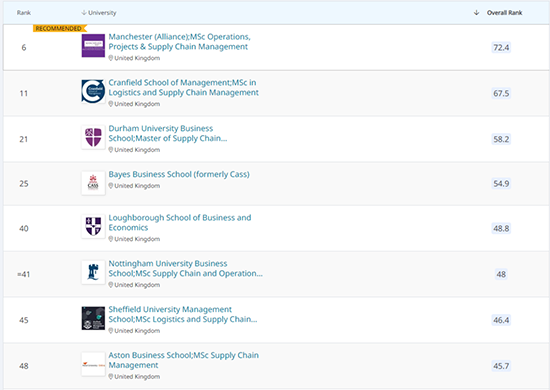Click the Rank column header
This screenshot has width=550, height=390.
(24, 13)
